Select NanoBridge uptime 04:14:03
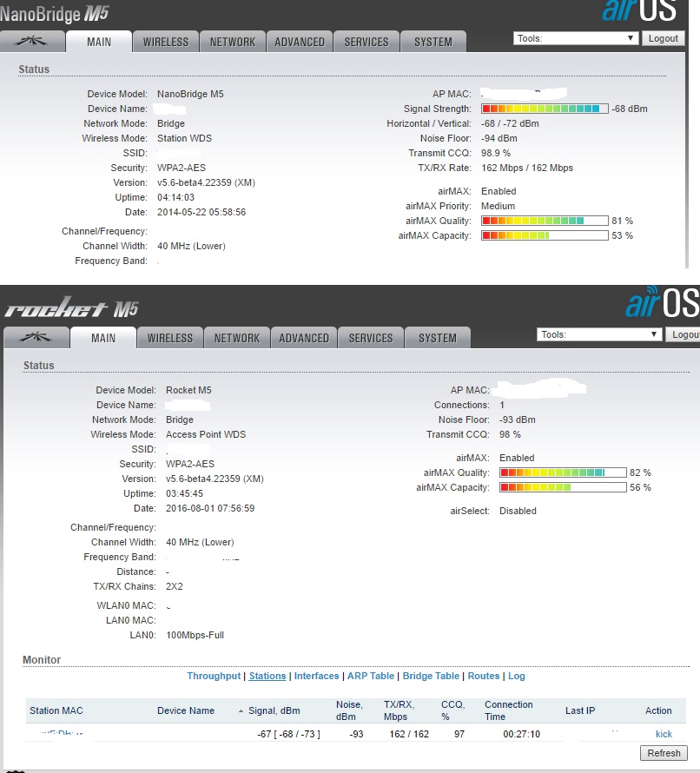700x773 pixels. 175,197
